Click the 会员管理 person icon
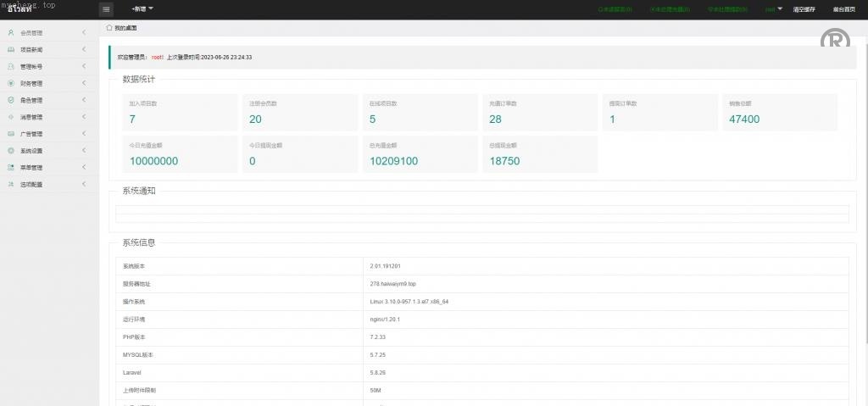Viewport: 868px width, 406px height. pos(11,33)
